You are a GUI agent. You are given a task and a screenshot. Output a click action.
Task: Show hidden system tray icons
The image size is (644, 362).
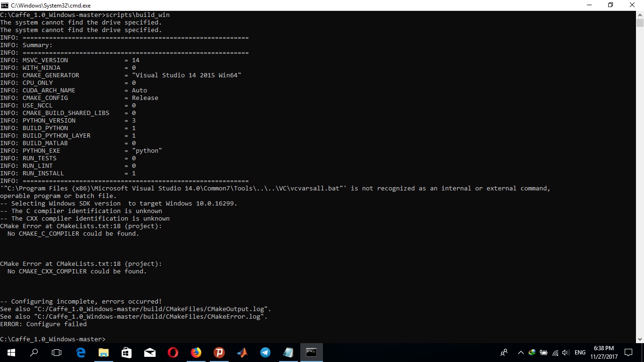pos(521,353)
